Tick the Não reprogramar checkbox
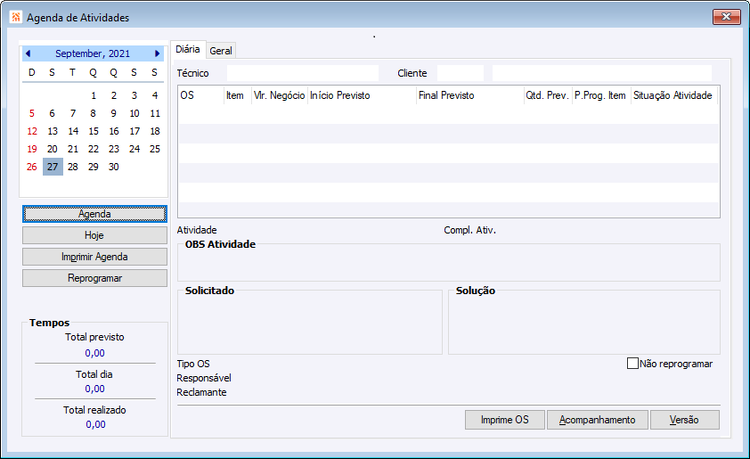The height and width of the screenshot is (459, 750). coord(633,363)
